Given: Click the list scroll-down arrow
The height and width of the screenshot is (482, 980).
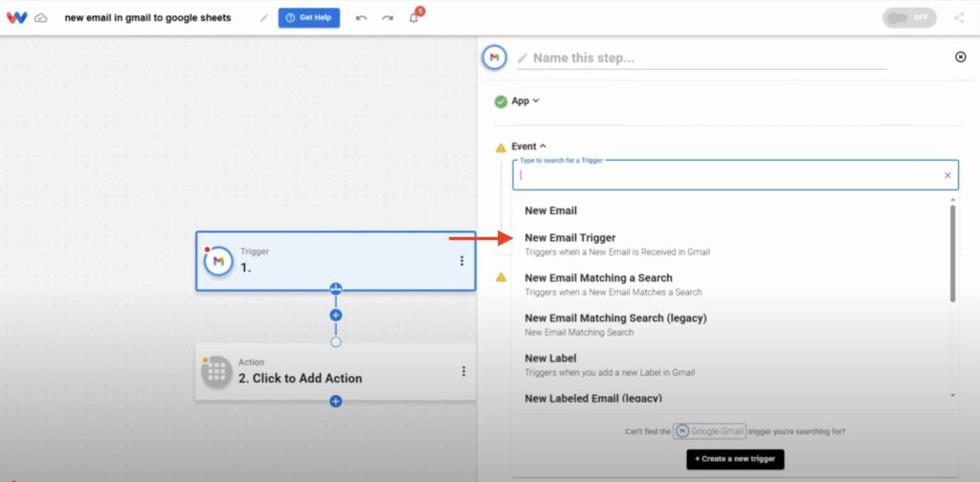Looking at the screenshot, I should pos(952,395).
